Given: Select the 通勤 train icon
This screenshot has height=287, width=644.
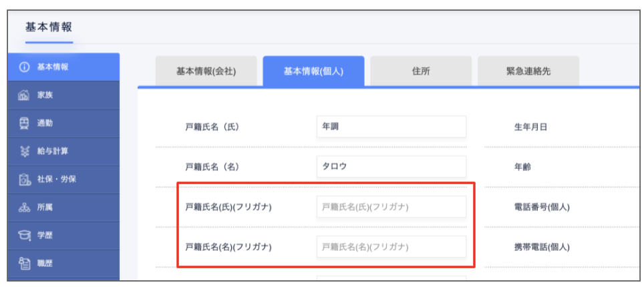Looking at the screenshot, I should tap(25, 123).
